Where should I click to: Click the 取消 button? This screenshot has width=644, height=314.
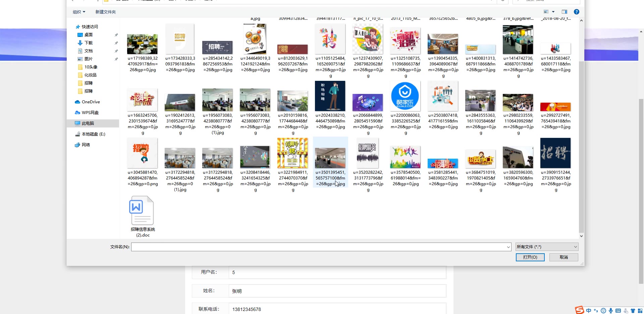[x=564, y=257]
